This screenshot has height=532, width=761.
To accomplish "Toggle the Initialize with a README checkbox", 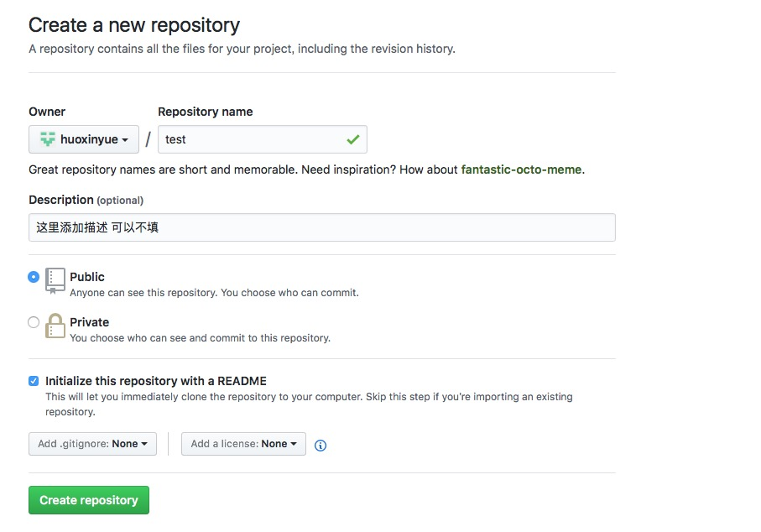I will click(x=34, y=381).
